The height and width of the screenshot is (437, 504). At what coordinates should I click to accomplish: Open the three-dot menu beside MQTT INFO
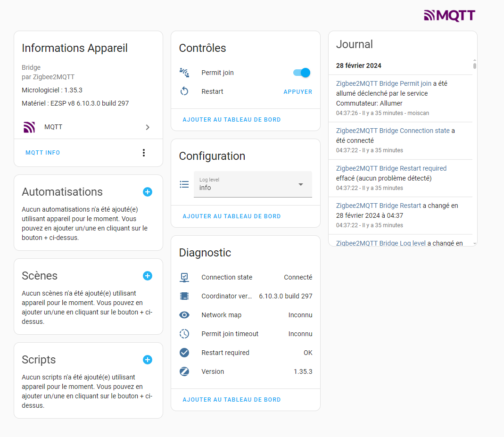click(x=144, y=153)
